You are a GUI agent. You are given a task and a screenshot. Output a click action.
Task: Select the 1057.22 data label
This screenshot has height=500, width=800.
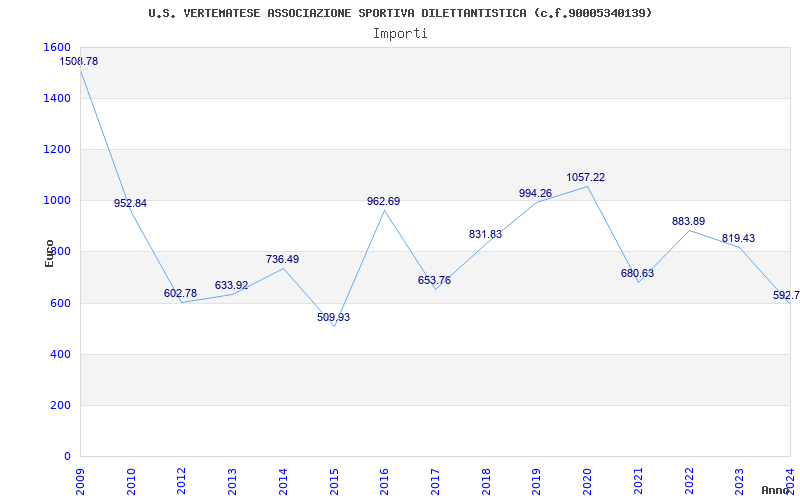[x=586, y=177]
